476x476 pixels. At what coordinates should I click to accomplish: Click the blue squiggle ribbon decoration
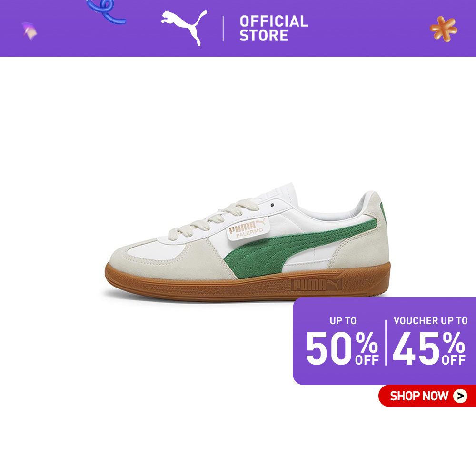click(105, 11)
